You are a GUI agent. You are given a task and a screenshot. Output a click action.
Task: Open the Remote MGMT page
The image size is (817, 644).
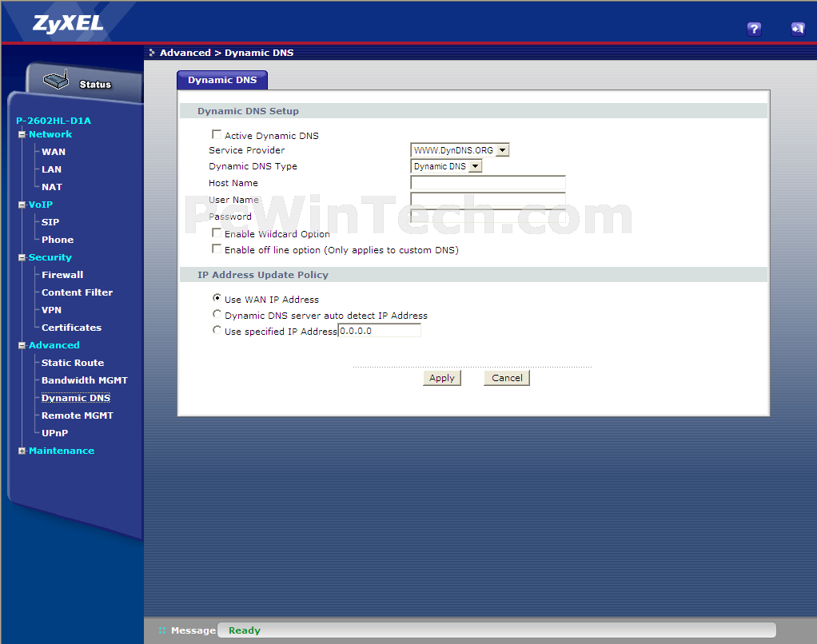pos(78,416)
